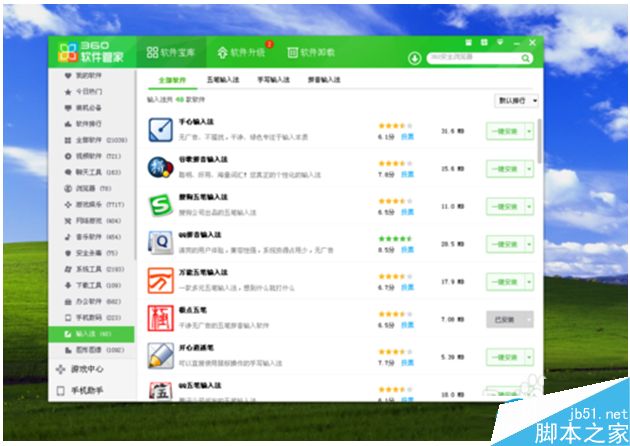Click the 360 软件管家 logo
The width and height of the screenshot is (630, 446).
coord(90,52)
